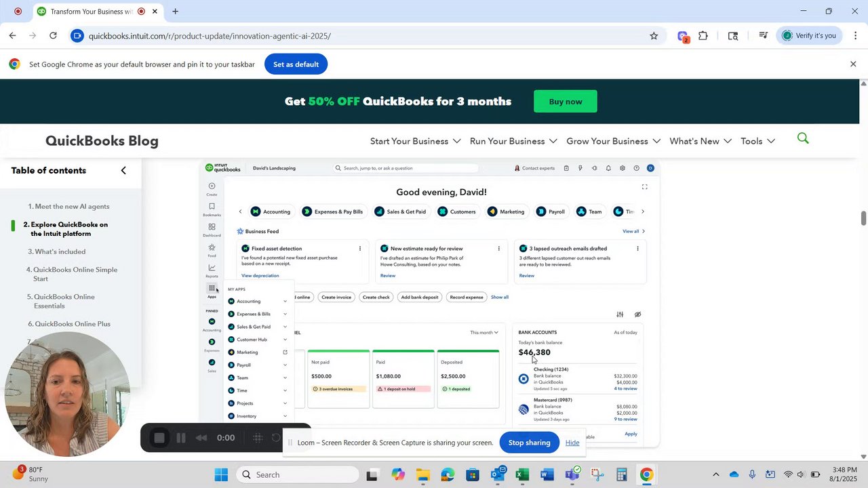
Task: Click the Create invoice button
Action: tap(336, 297)
